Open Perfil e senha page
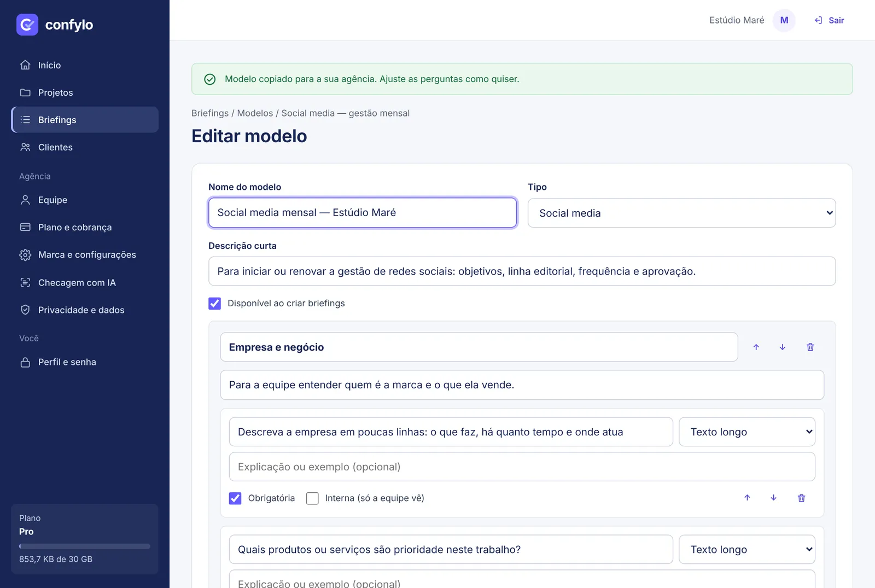 (85, 362)
